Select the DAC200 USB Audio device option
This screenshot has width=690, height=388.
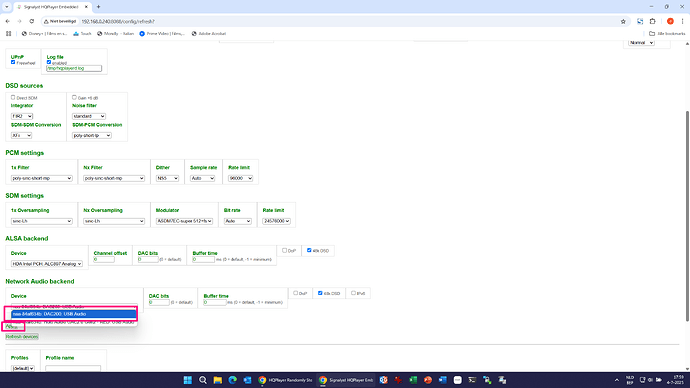pyautogui.click(x=73, y=314)
